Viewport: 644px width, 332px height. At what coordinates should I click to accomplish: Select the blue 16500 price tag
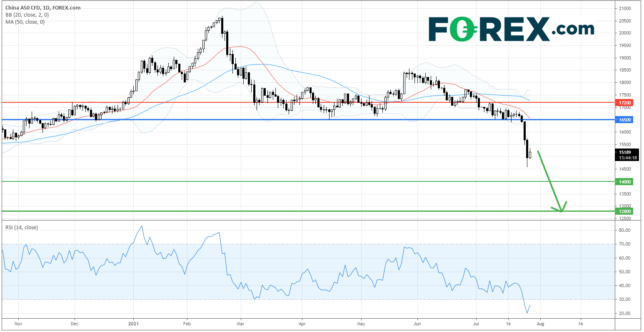624,119
